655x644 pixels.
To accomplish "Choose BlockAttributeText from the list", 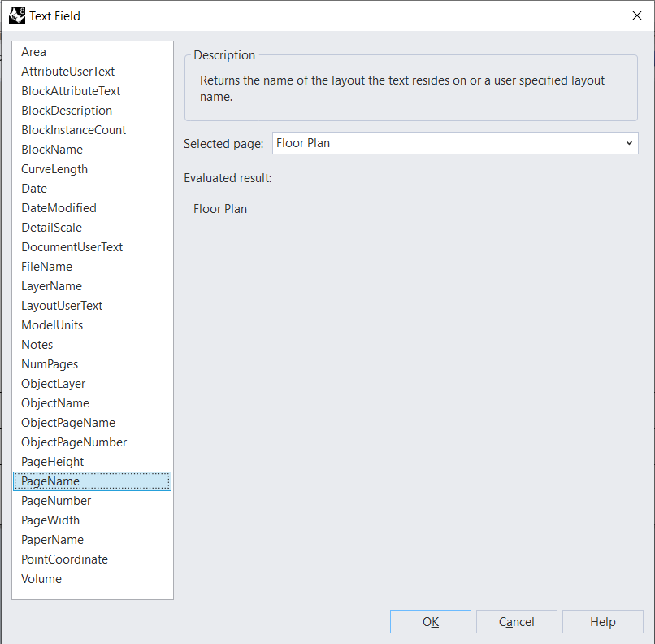I will coord(71,91).
